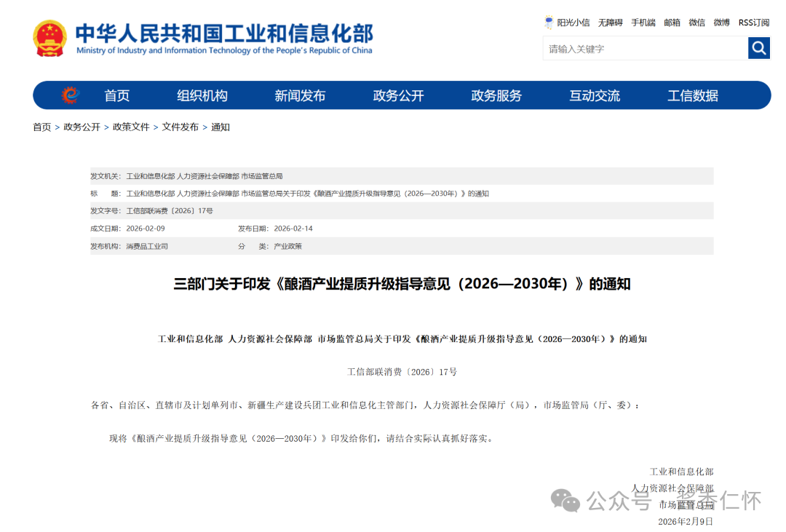Click the 微博 Weibo icon
This screenshot has width=786, height=532.
coord(721,22)
